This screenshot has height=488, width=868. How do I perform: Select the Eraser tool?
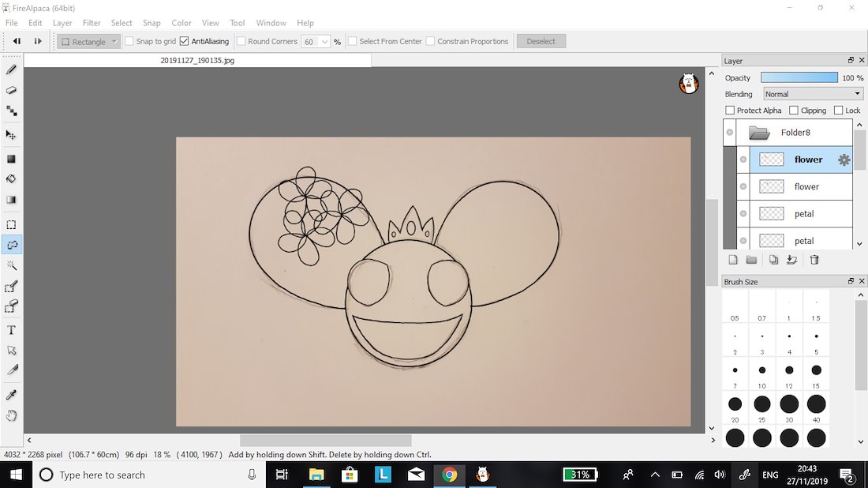(x=11, y=90)
